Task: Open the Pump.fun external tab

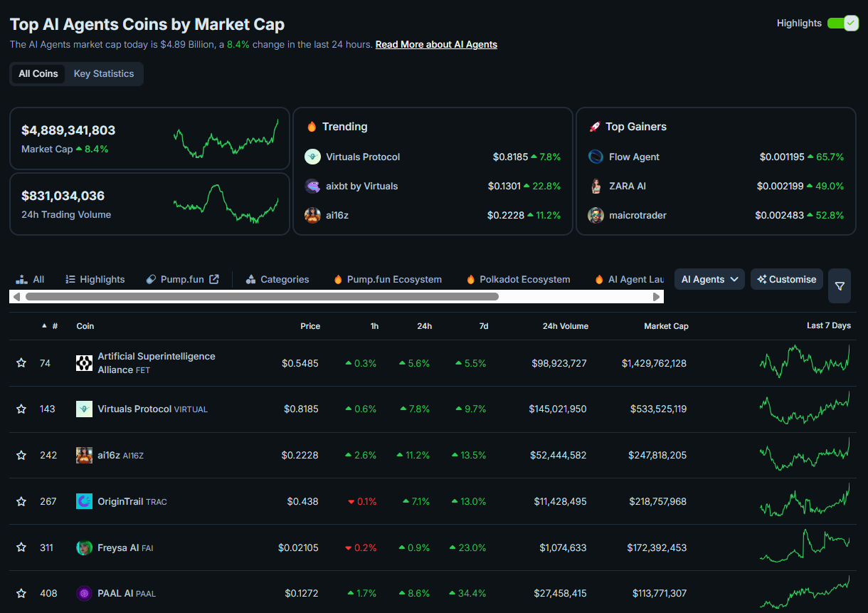Action: point(183,279)
